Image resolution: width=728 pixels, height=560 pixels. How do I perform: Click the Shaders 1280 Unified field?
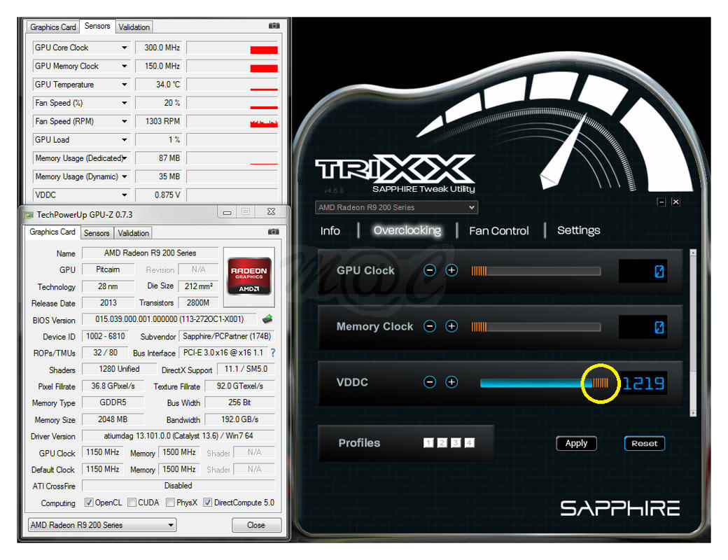pos(119,369)
